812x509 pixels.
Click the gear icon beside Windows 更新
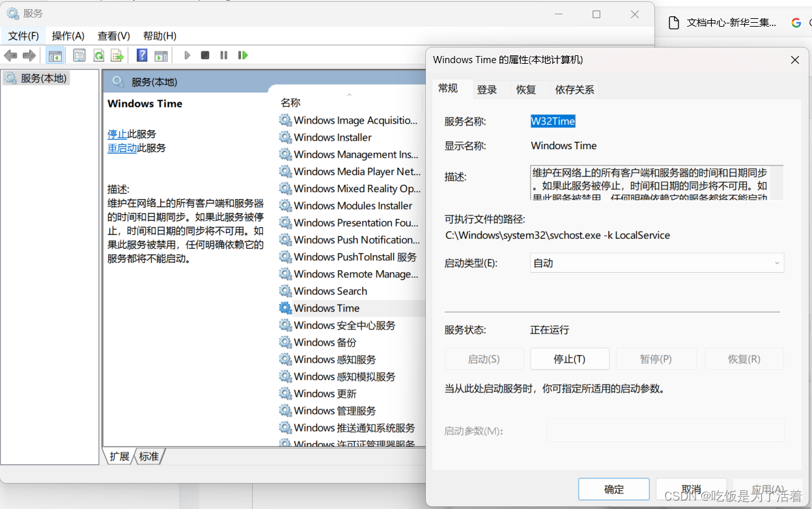click(x=285, y=393)
